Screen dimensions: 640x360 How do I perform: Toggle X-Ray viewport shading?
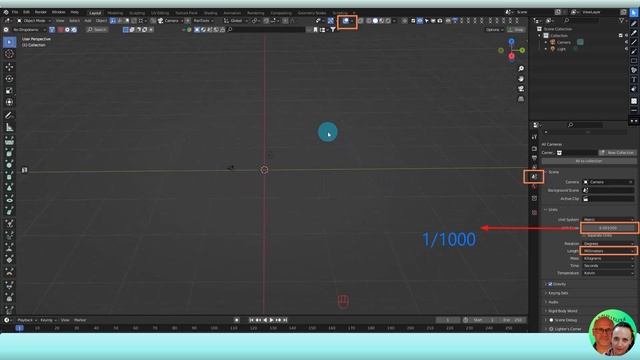(361, 20)
